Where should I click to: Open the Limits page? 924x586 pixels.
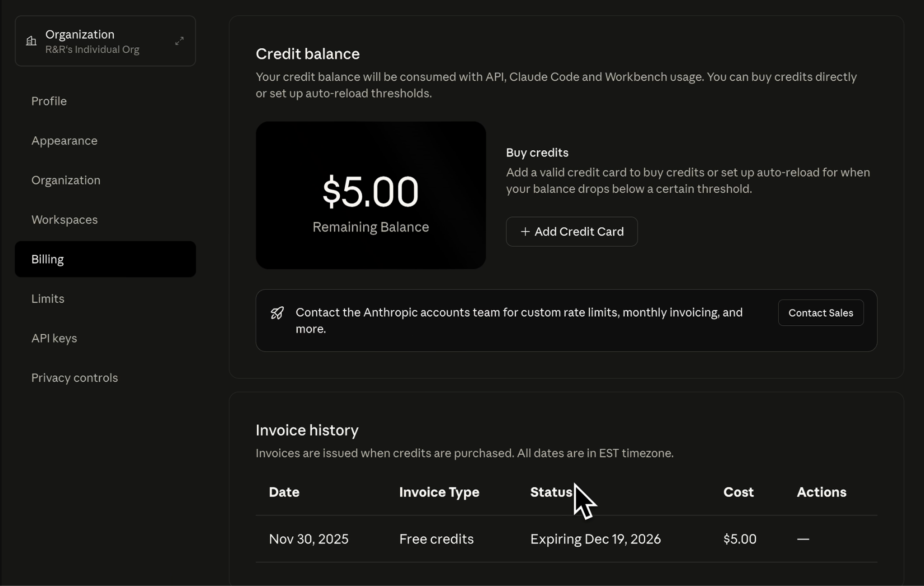pyautogui.click(x=48, y=299)
